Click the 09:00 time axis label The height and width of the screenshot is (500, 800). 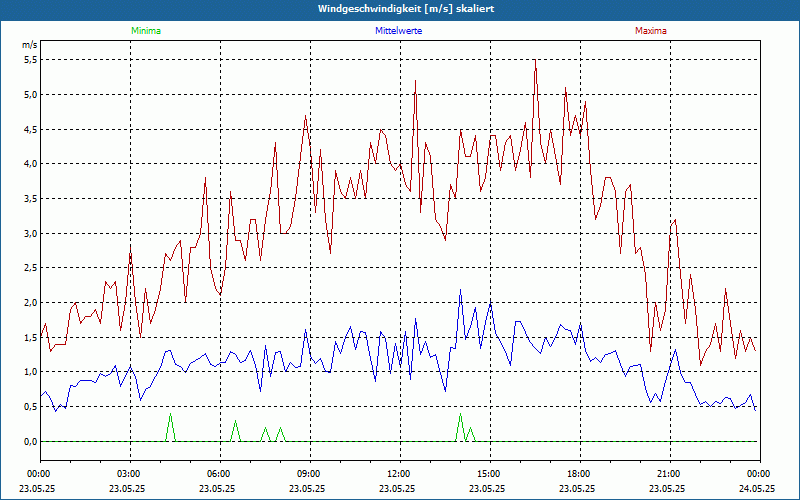(310, 473)
